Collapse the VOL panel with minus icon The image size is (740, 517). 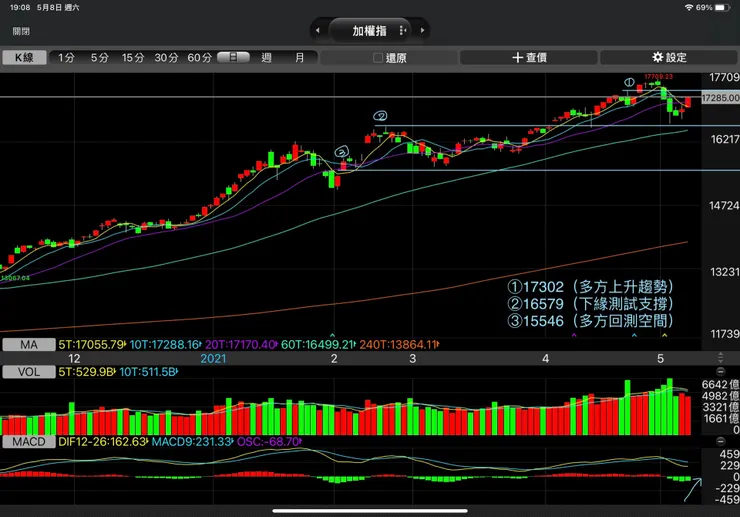coord(721,372)
